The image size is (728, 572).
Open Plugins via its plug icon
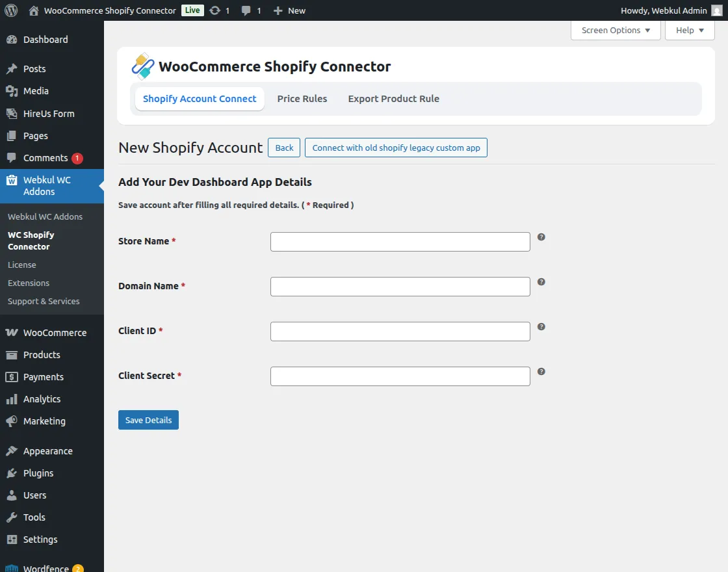[14, 473]
